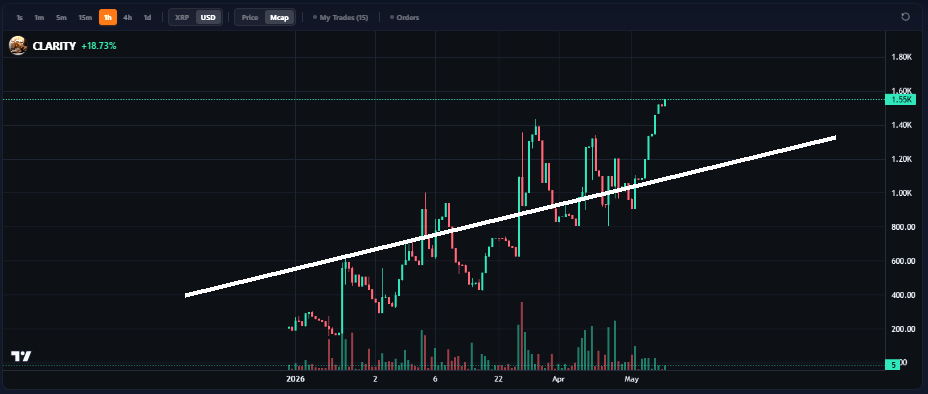Toggle the Orders display

tap(405, 17)
